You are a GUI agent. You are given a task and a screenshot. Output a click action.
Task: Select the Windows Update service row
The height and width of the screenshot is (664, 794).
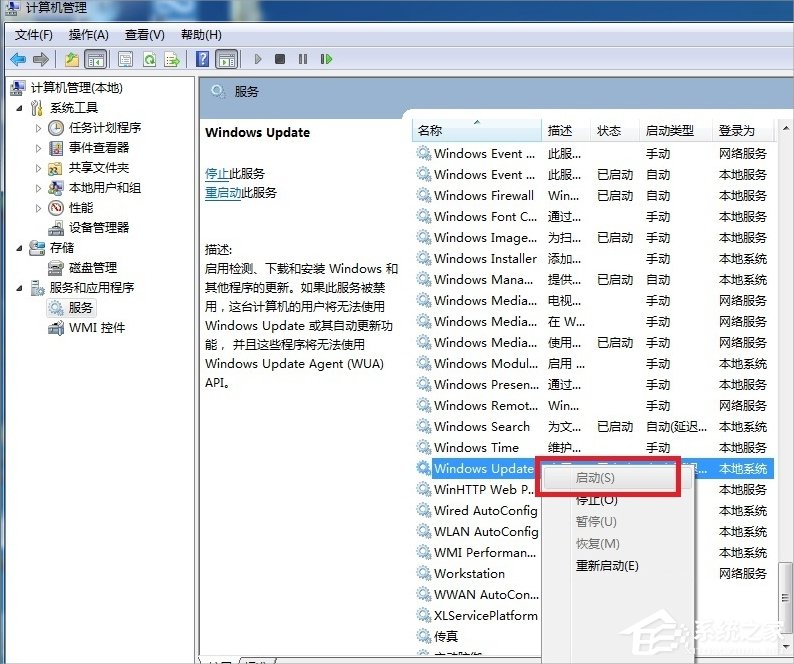point(592,469)
